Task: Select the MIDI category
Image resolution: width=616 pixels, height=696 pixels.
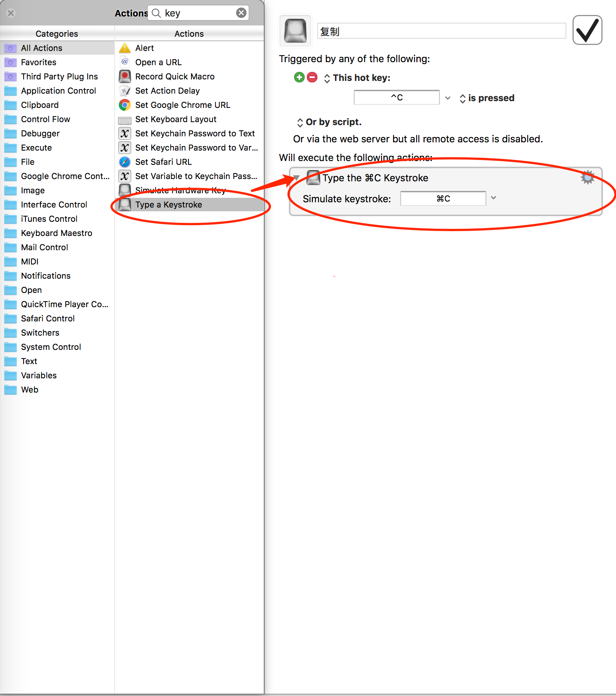Action: point(57,261)
